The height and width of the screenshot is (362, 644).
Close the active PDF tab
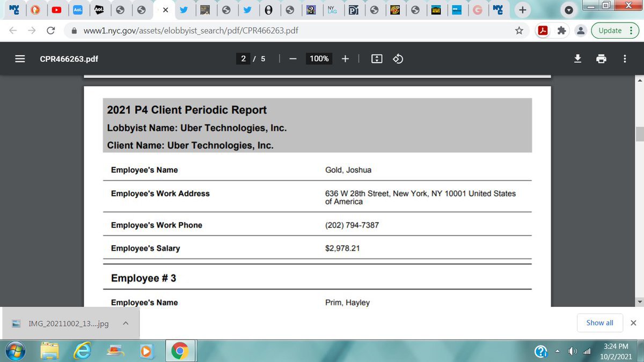coord(165,10)
